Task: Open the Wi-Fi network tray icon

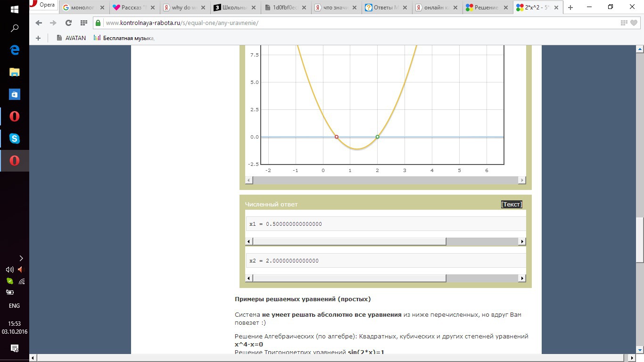Action: (x=22, y=281)
